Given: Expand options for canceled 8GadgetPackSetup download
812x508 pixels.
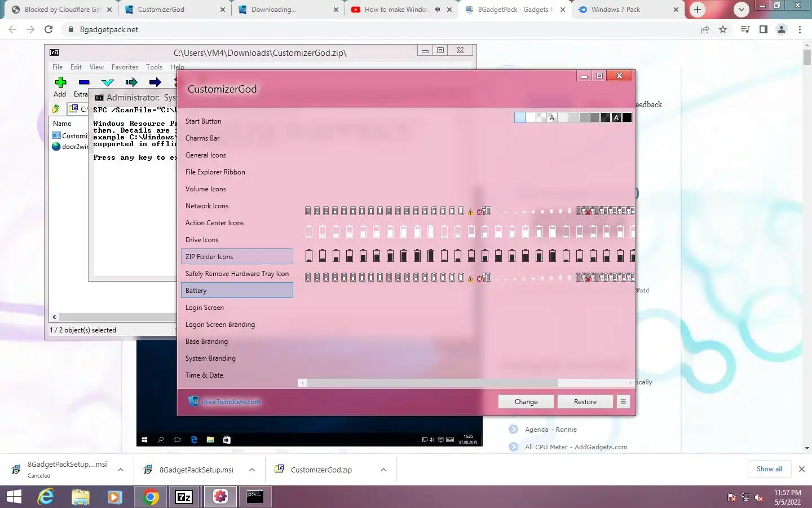Looking at the screenshot, I should point(121,470).
